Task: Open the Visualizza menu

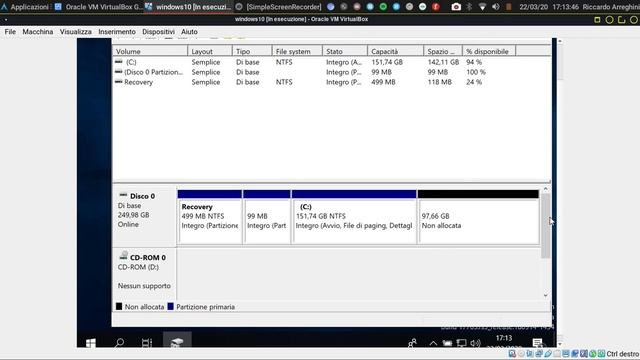Action: (x=76, y=31)
